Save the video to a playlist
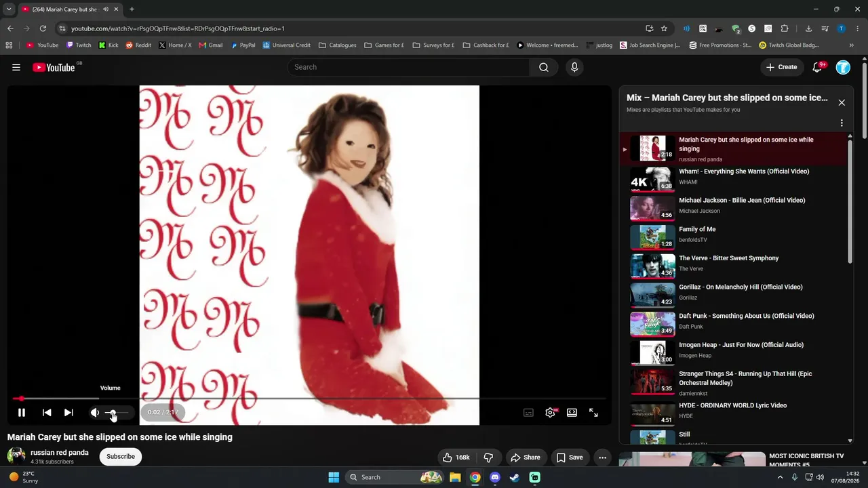Screen dimensions: 868x488 pyautogui.click(x=570, y=457)
